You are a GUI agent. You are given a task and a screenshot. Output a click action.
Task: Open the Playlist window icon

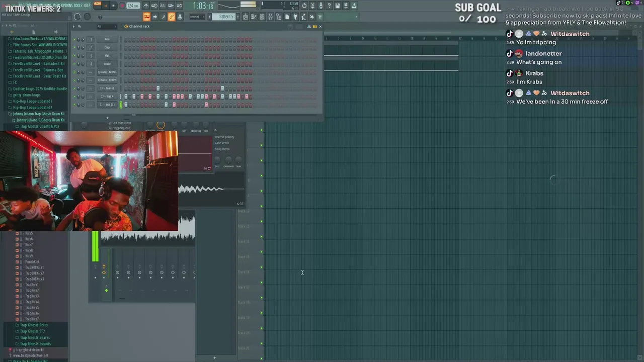(x=245, y=17)
